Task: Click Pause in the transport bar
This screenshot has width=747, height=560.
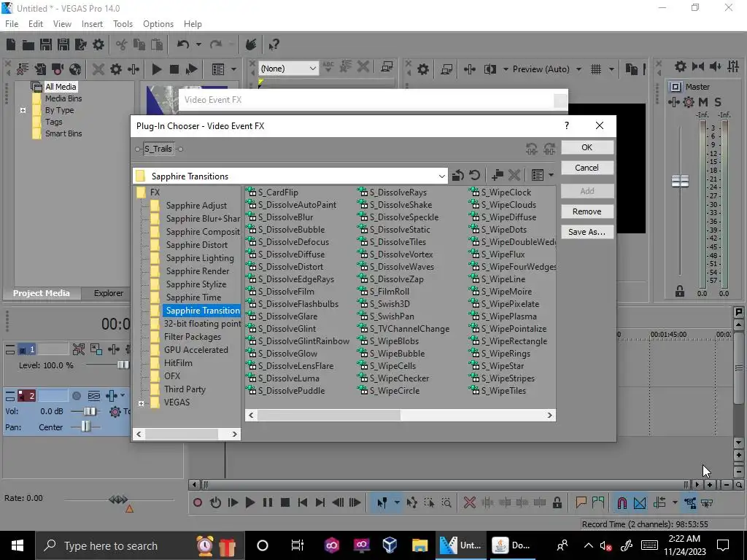Action: [x=267, y=502]
